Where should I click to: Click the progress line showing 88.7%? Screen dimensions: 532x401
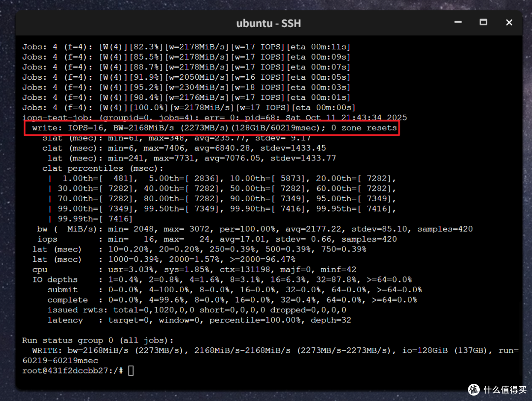click(x=186, y=67)
